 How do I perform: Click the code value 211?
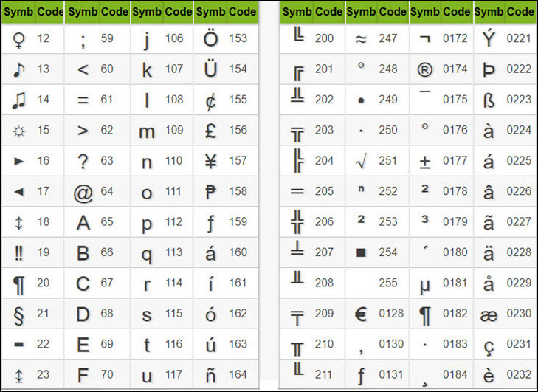click(x=323, y=374)
